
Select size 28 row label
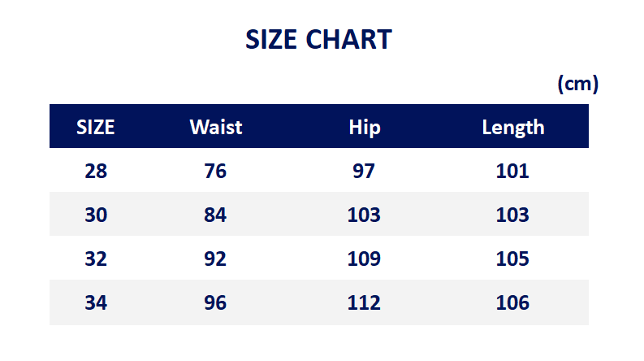[x=96, y=171]
